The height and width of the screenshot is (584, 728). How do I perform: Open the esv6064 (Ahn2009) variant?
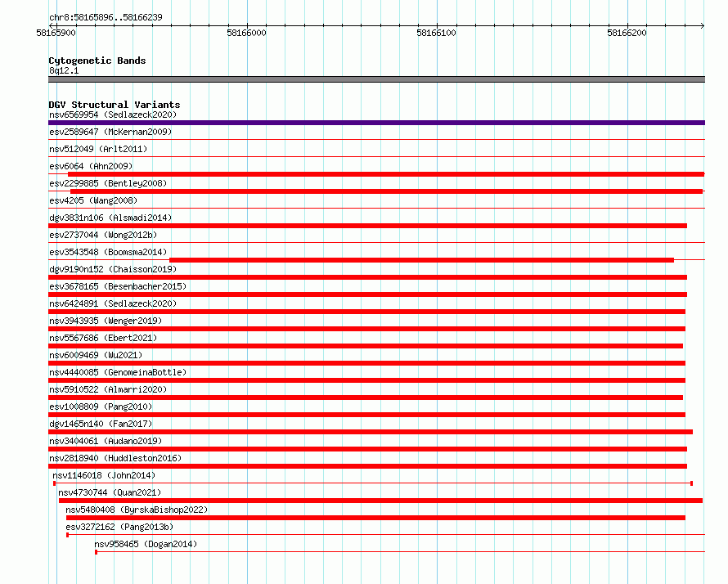coord(91,166)
